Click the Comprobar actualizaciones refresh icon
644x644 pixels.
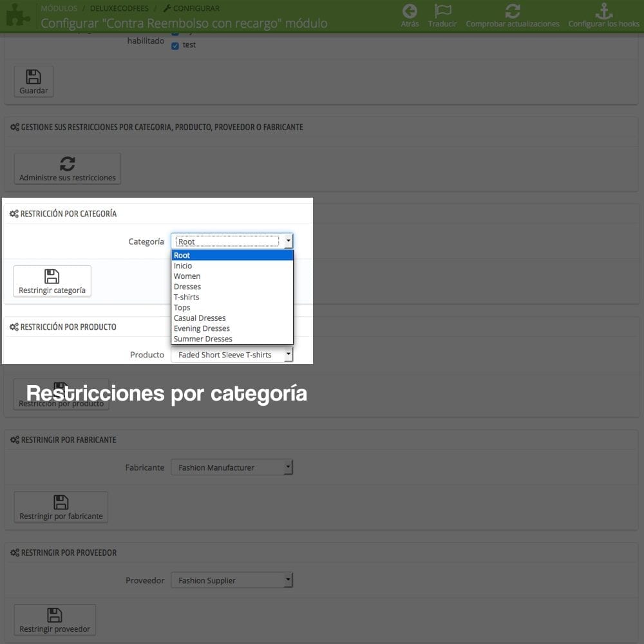(513, 12)
